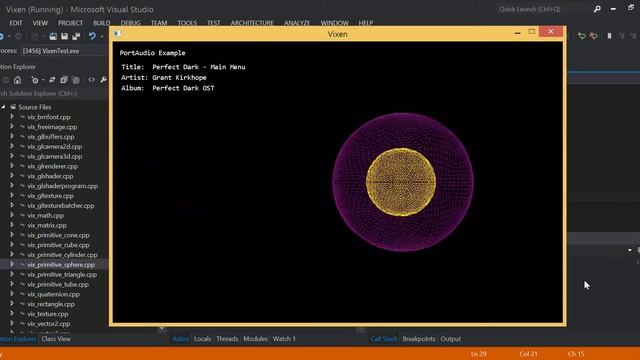
Task: Open the TOOLS menu
Action: coord(187,23)
